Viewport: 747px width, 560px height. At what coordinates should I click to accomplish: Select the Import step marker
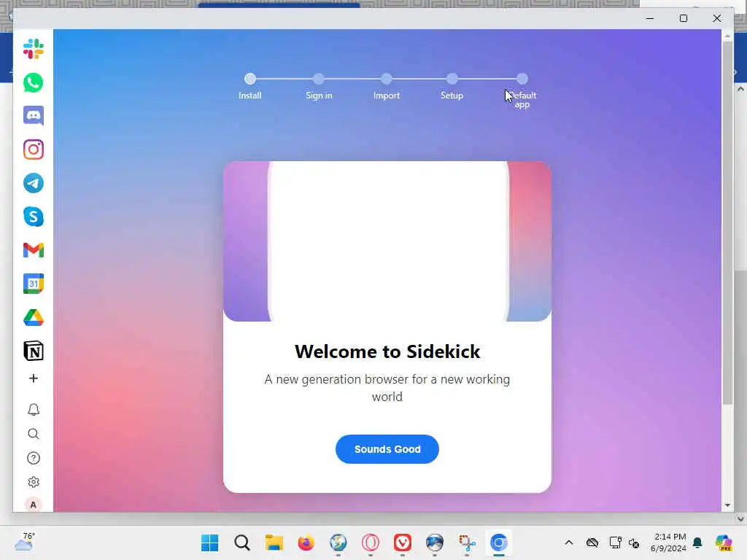tap(387, 79)
